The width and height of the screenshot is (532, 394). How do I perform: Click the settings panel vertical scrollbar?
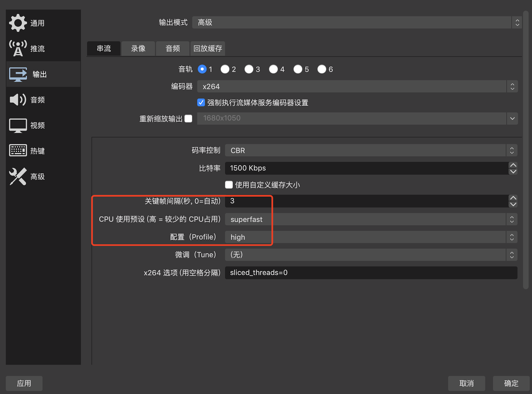coord(525,150)
